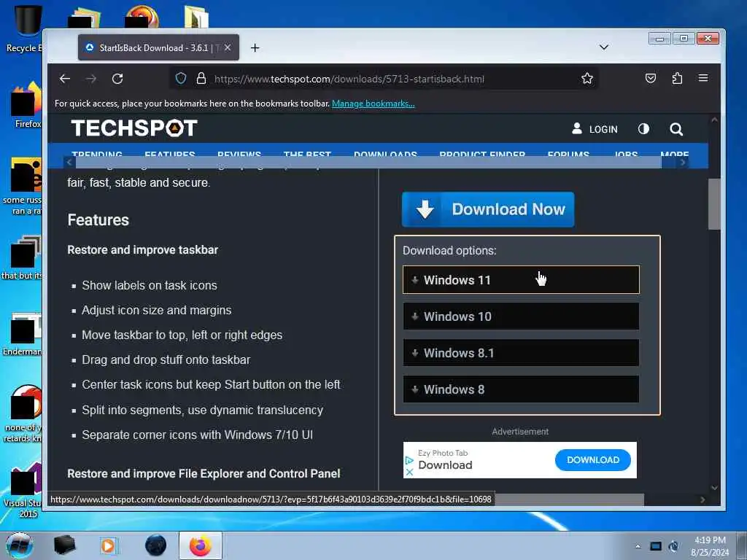The image size is (747, 560).
Task: Click the ad's DOWNLOAD button
Action: coord(592,460)
